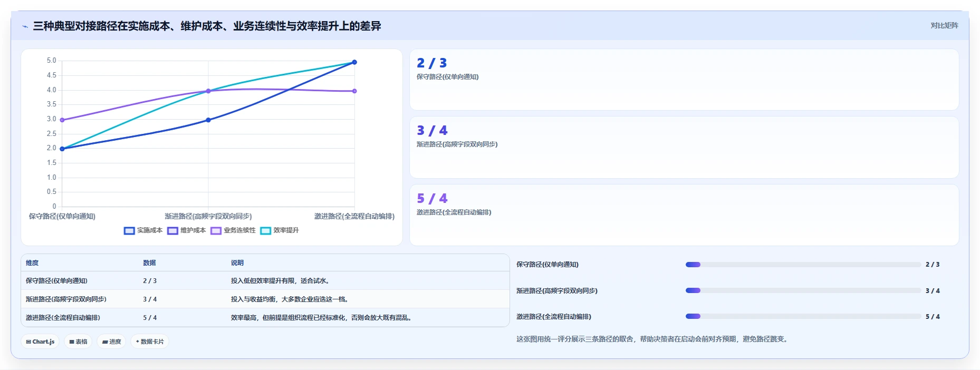Screen dimensions: 980x370
Task: Click the card caption 渐进路径(高频字段双向同步)
Action: 457,144
